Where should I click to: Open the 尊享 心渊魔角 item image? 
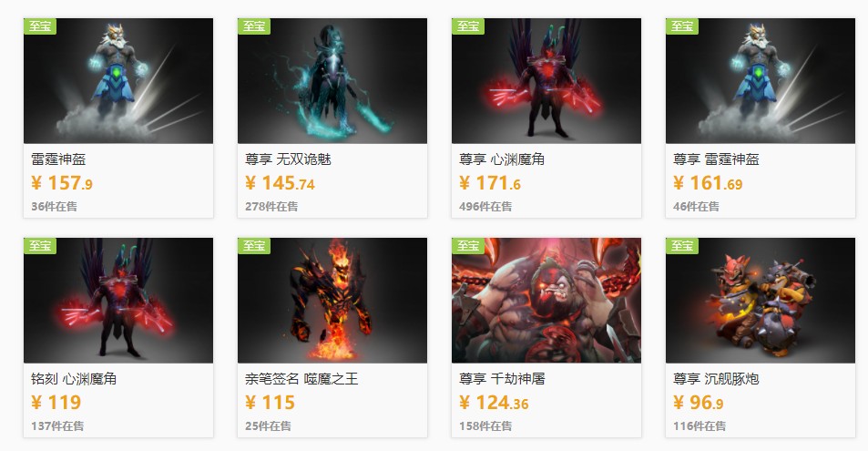coord(546,81)
